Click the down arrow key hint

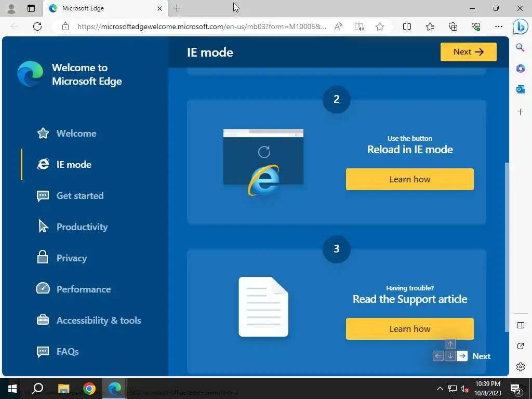point(450,356)
